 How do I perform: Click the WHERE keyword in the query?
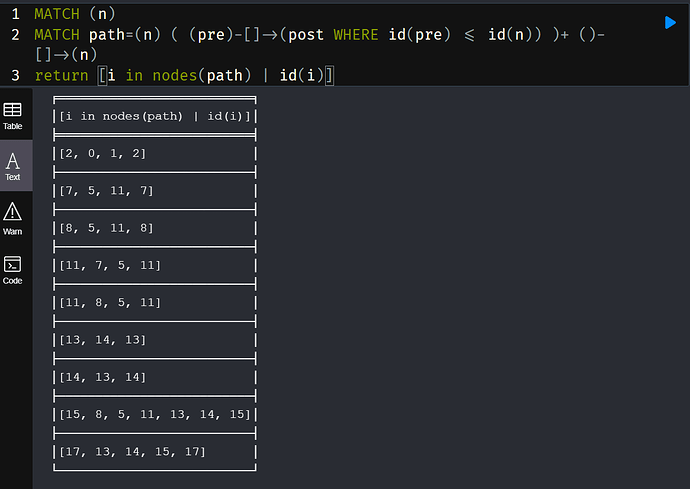point(356,34)
